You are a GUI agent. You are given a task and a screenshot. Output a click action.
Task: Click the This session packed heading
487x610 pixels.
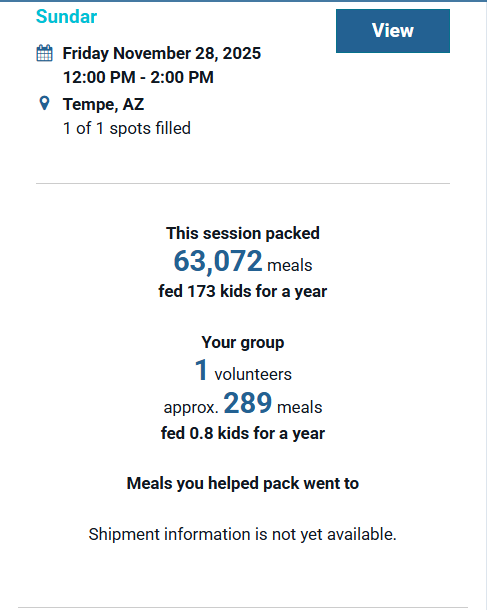tap(243, 233)
